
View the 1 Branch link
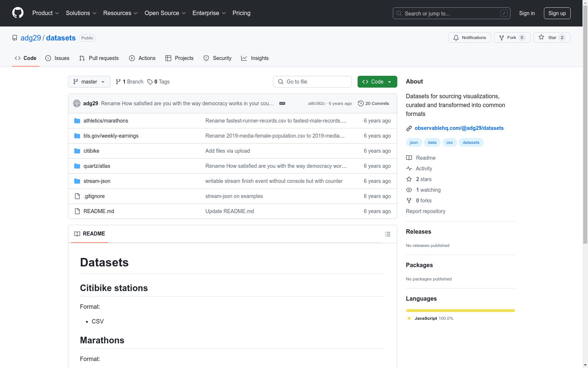129,82
